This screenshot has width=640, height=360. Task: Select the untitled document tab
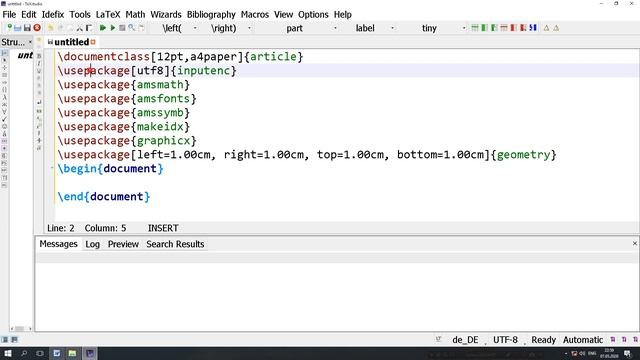coord(71,42)
